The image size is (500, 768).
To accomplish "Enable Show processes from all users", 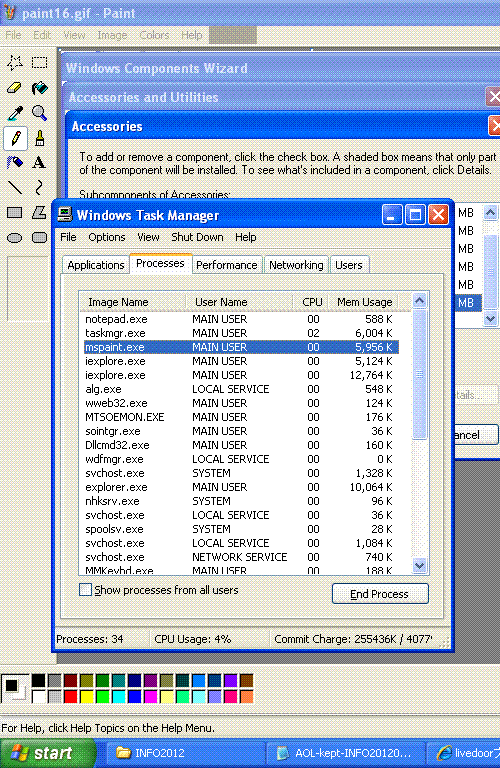I will [x=85, y=590].
